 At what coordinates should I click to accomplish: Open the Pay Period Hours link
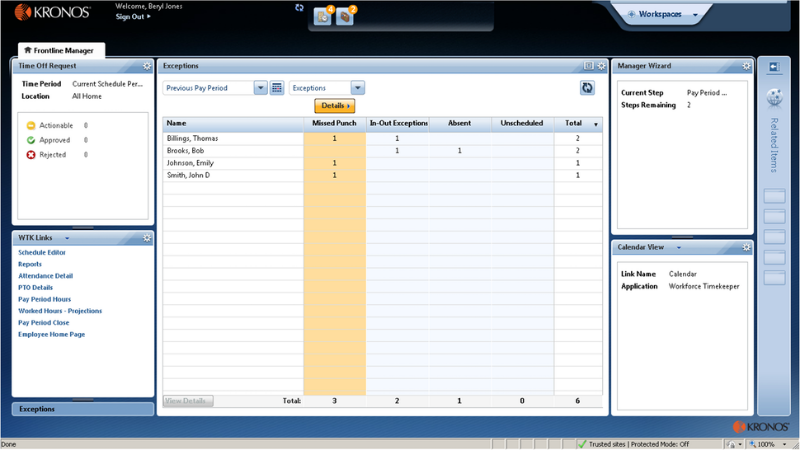coord(44,299)
